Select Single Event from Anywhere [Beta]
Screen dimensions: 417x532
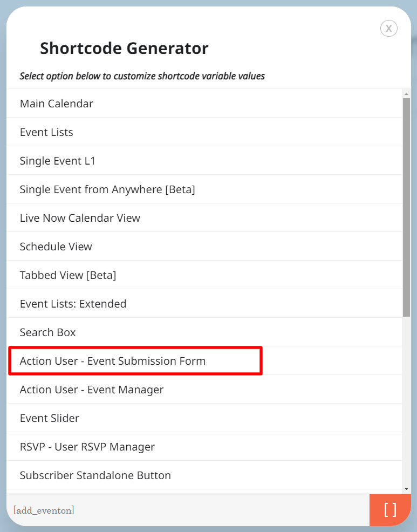pos(107,189)
